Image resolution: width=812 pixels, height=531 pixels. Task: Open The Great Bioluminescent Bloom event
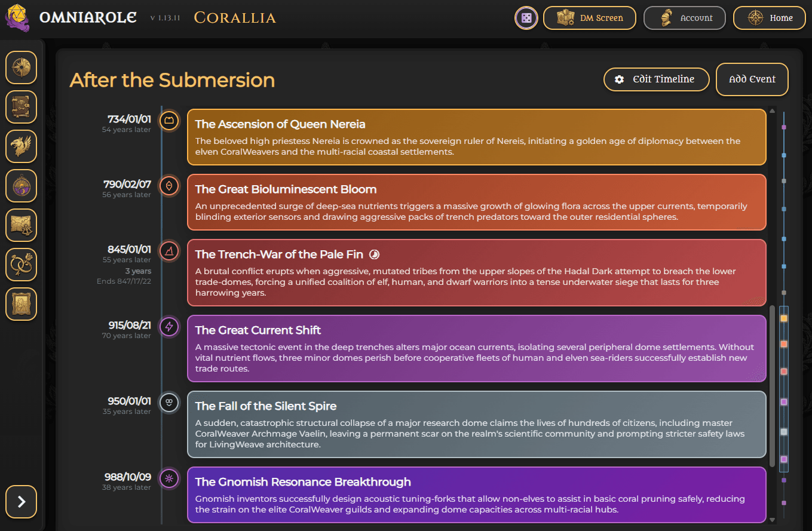pyautogui.click(x=477, y=202)
